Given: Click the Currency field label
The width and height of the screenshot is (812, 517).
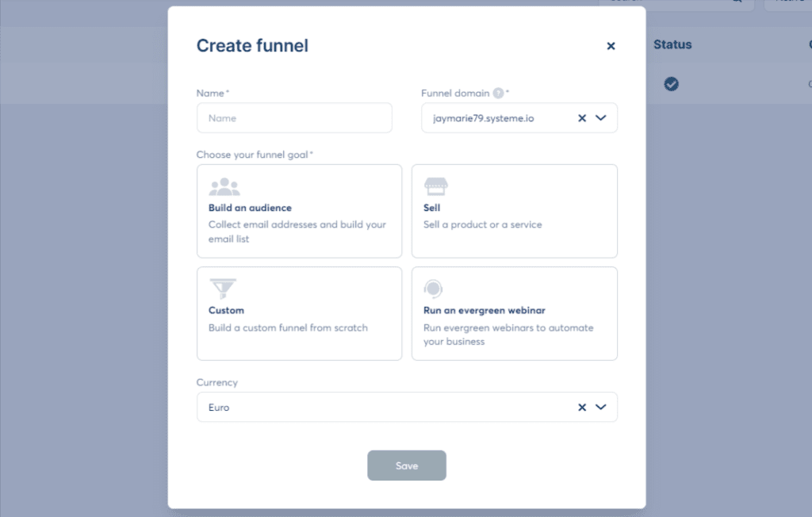Looking at the screenshot, I should click(x=217, y=382).
